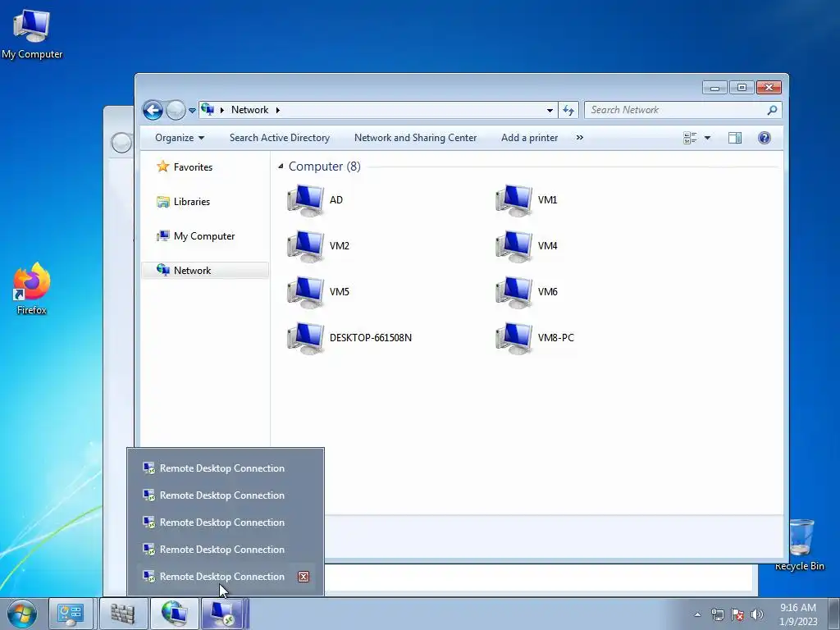Click the breadcrumb arrow before Network
Viewport: 840px width, 630px height.
tap(221, 111)
